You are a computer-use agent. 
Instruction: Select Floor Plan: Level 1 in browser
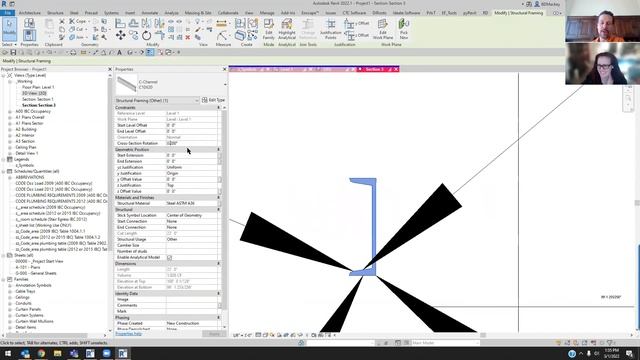38,87
